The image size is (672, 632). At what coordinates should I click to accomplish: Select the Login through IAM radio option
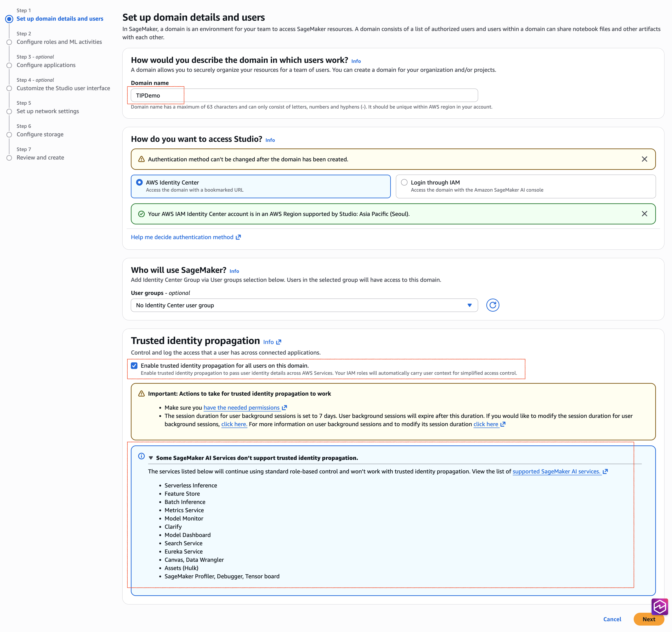pos(404,182)
